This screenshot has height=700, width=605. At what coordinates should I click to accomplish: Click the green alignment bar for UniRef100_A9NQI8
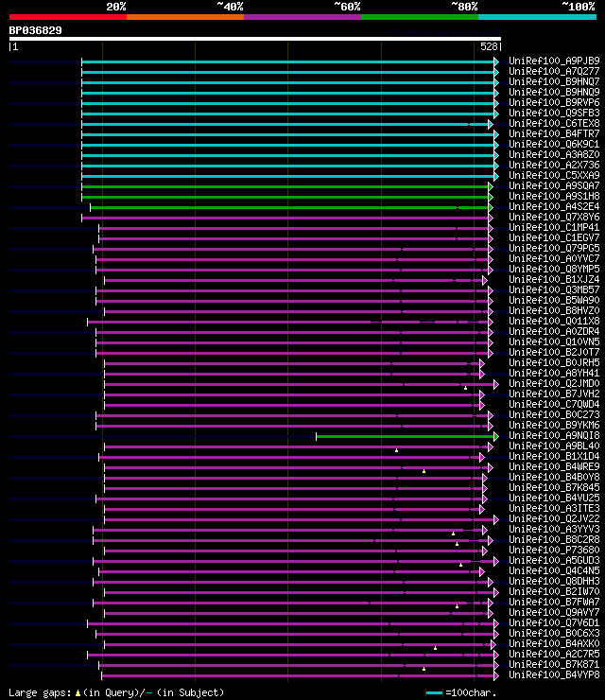tap(406, 436)
